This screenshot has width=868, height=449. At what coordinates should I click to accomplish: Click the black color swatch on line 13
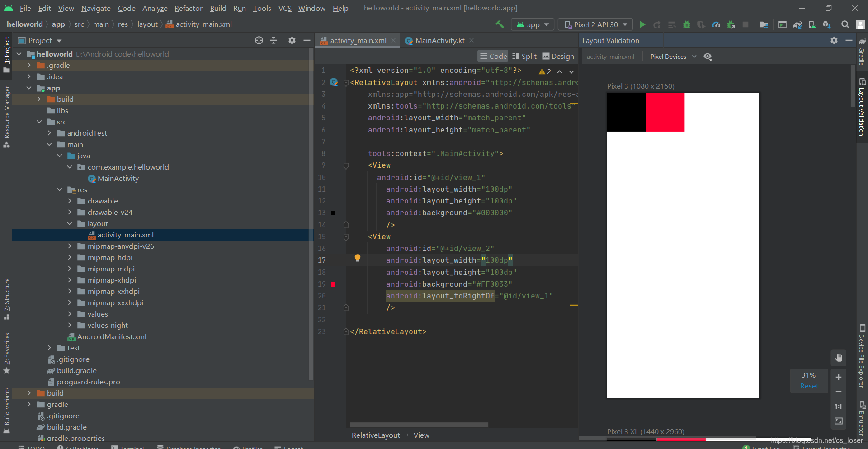pos(333,213)
